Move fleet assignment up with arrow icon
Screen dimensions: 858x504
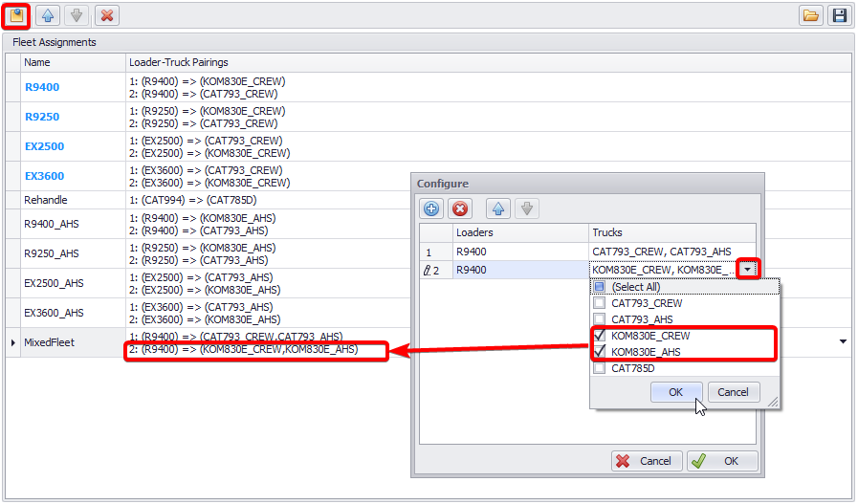[x=49, y=15]
